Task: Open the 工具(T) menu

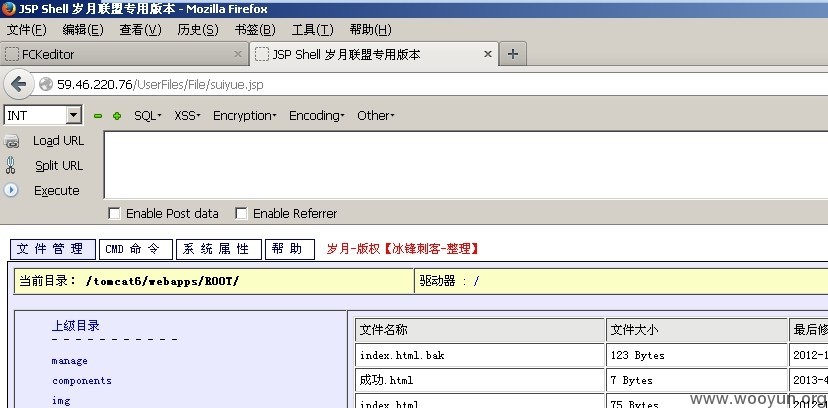Action: pos(313,30)
